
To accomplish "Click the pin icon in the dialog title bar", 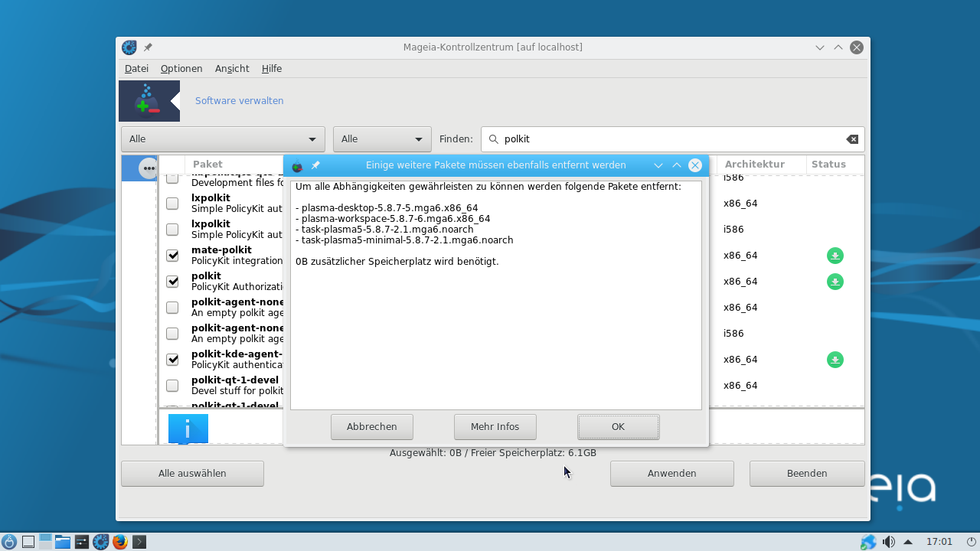I will [x=315, y=165].
